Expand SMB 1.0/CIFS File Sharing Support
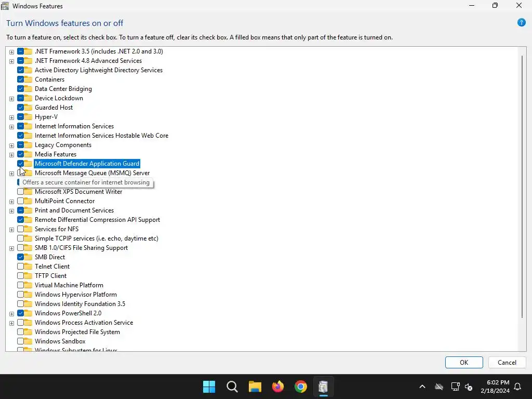532x399 pixels. point(11,248)
